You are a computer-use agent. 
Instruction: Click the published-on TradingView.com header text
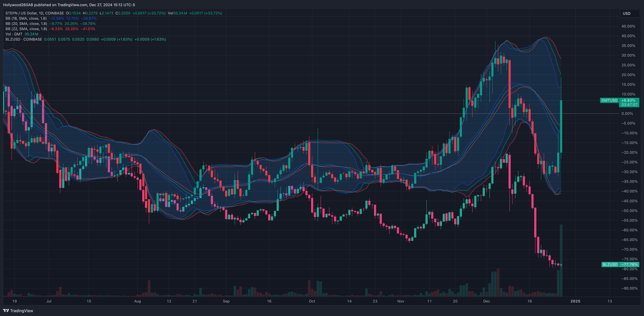(x=69, y=5)
